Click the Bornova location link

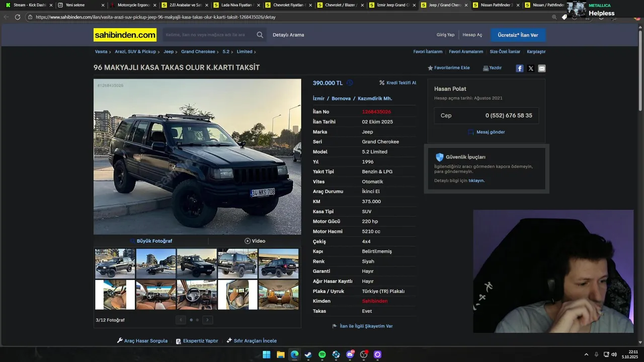341,99
